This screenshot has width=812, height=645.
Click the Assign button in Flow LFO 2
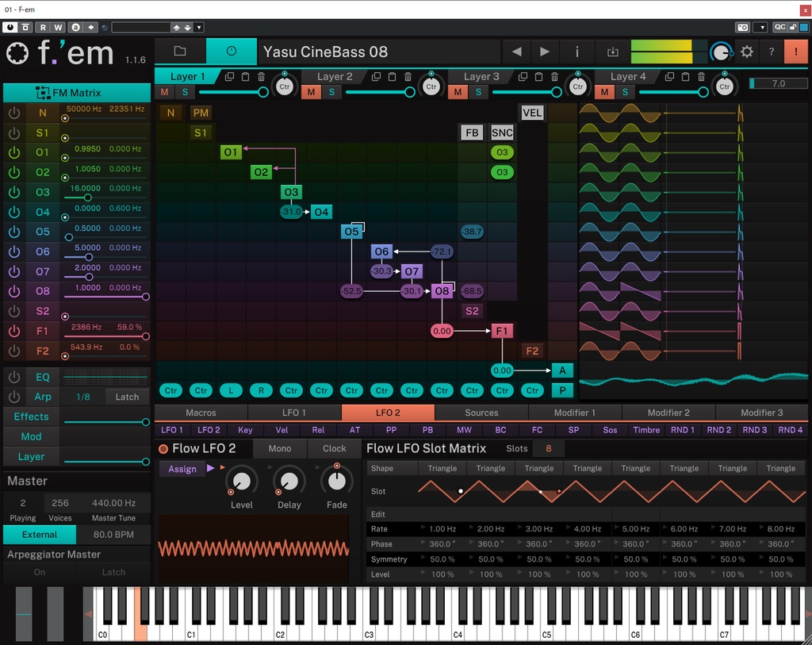pyautogui.click(x=182, y=469)
